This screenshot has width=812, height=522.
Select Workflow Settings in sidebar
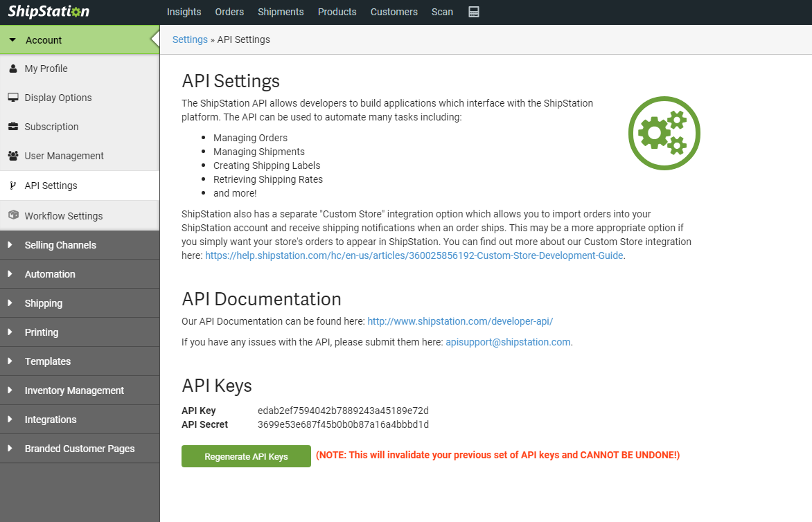(x=80, y=215)
